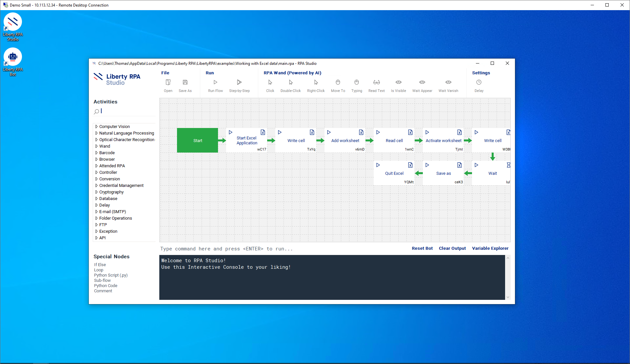Click the Wait Vanish eye icon
630x364 pixels.
pos(448,82)
